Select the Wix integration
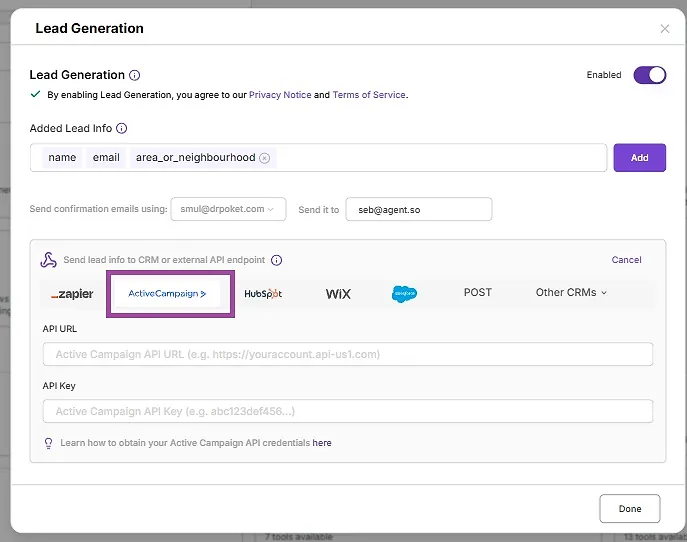 point(338,294)
